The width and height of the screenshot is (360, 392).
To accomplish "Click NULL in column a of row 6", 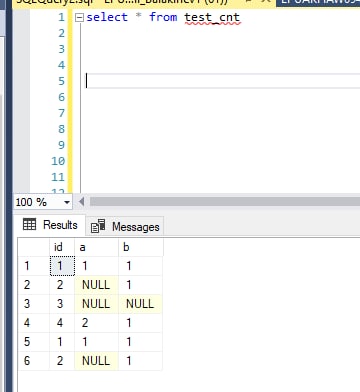I will coord(96,361).
